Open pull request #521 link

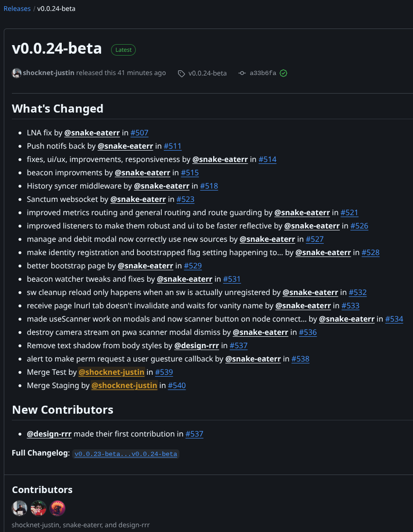point(349,213)
